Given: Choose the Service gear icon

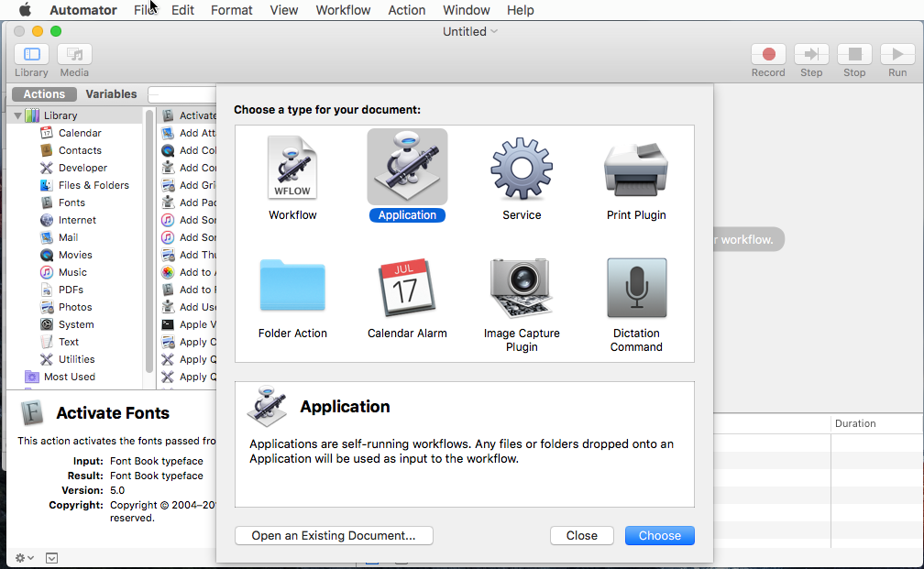Looking at the screenshot, I should point(522,169).
